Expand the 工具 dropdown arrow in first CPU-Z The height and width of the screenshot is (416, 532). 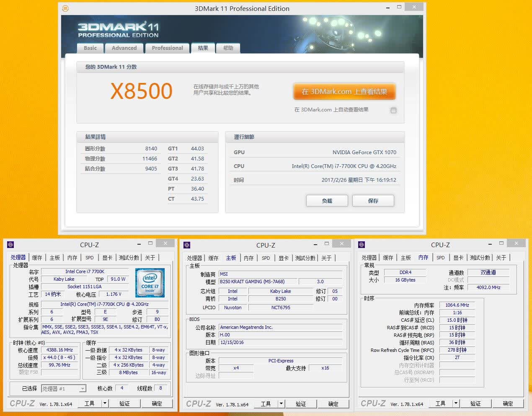tap(105, 403)
